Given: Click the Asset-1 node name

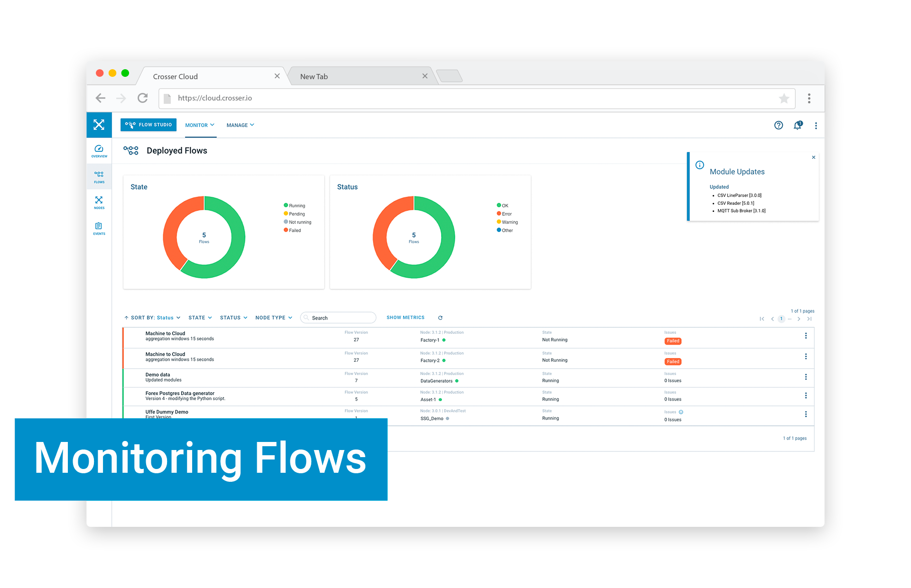Looking at the screenshot, I should coord(428,400).
